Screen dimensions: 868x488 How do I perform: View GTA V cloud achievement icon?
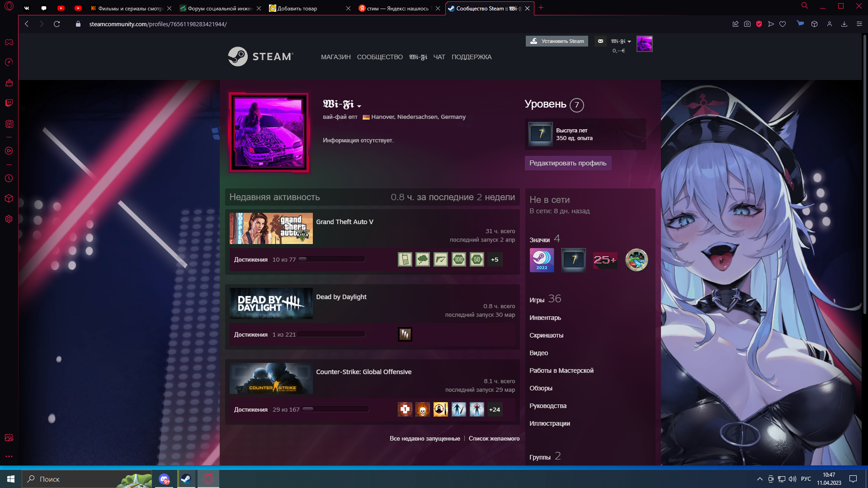(x=423, y=259)
